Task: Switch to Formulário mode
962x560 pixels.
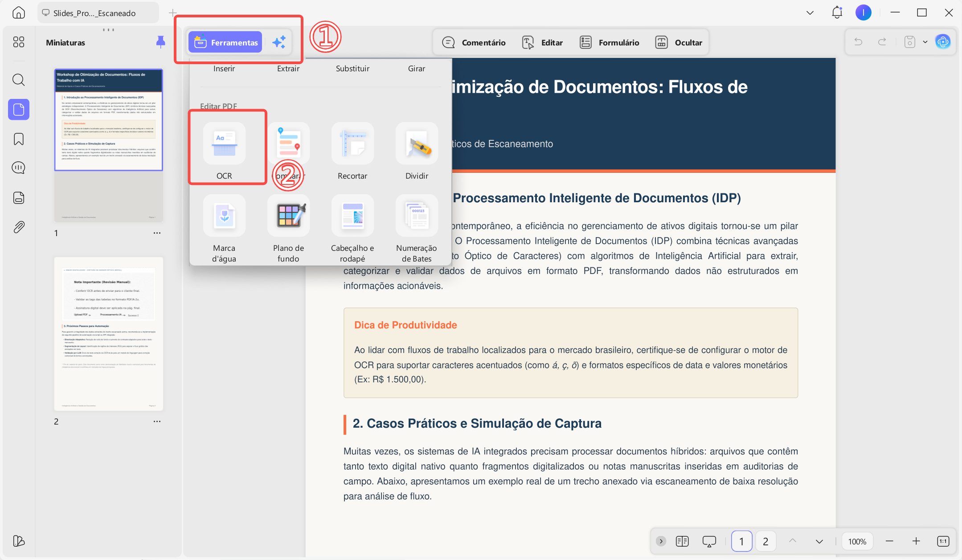Action: pyautogui.click(x=609, y=42)
